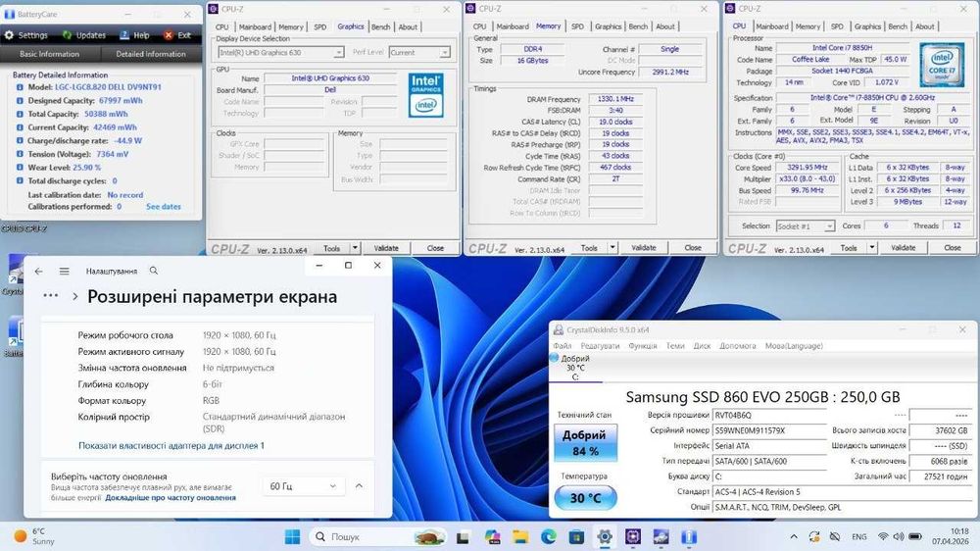Click the Settings search magnifier icon
The width and height of the screenshot is (980, 551).
click(154, 271)
